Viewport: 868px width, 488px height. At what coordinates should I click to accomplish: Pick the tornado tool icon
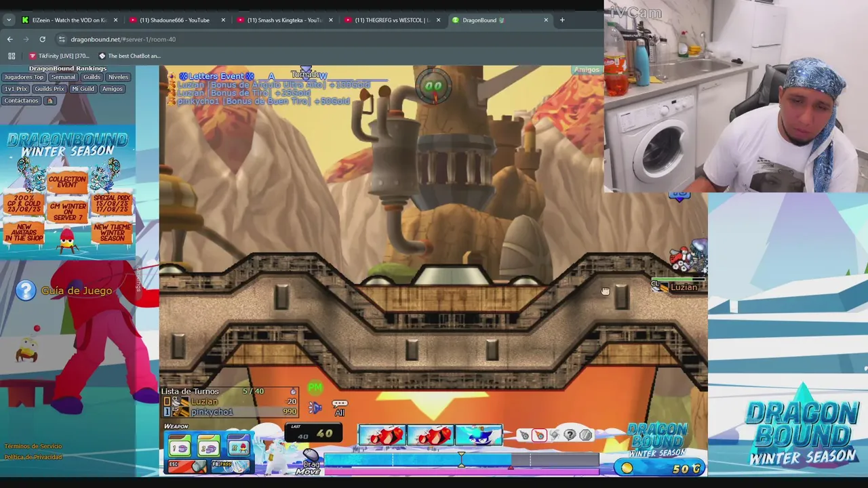[555, 435]
